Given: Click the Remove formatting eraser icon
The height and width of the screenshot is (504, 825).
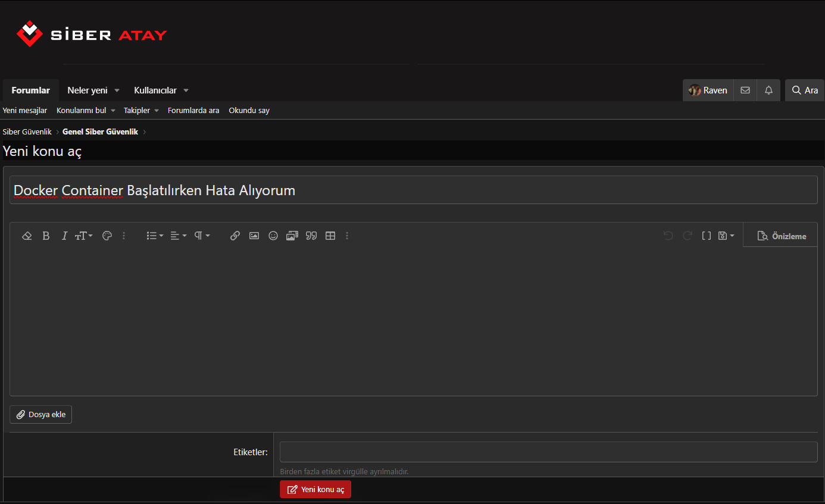Looking at the screenshot, I should click(x=27, y=236).
